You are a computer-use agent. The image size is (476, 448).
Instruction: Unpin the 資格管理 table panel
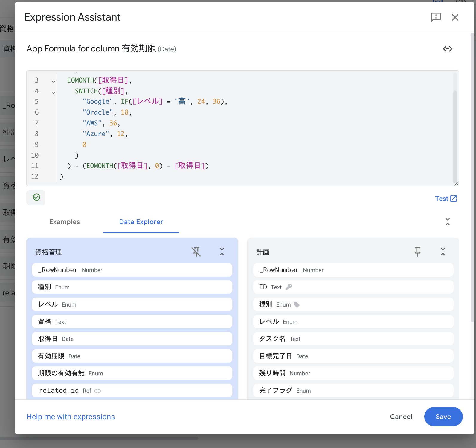196,252
